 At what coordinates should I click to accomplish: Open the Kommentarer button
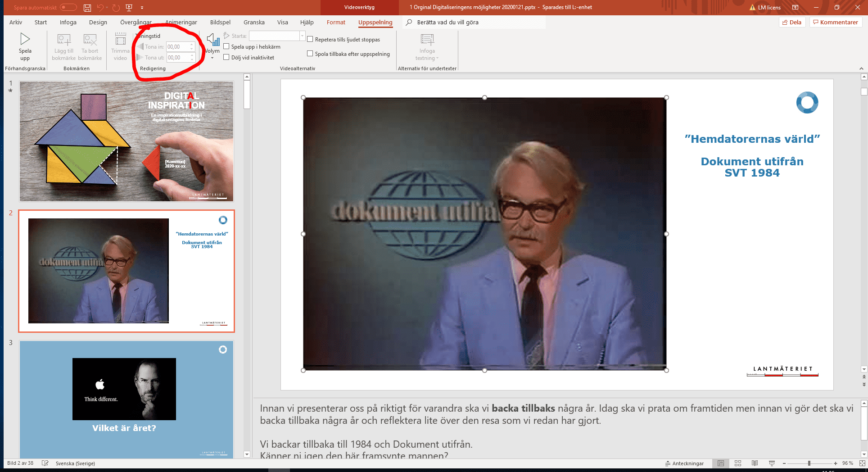click(x=835, y=22)
